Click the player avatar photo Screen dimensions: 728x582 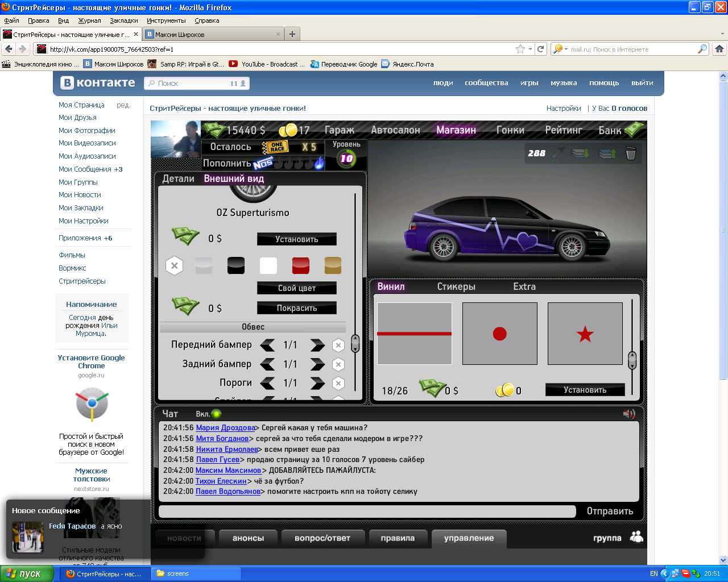tap(176, 139)
